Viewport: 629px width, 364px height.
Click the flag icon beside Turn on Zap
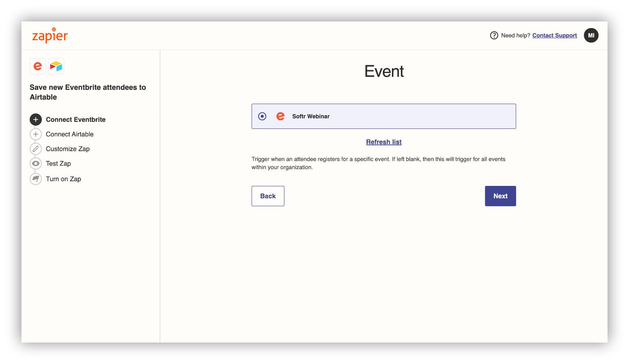pos(36,179)
